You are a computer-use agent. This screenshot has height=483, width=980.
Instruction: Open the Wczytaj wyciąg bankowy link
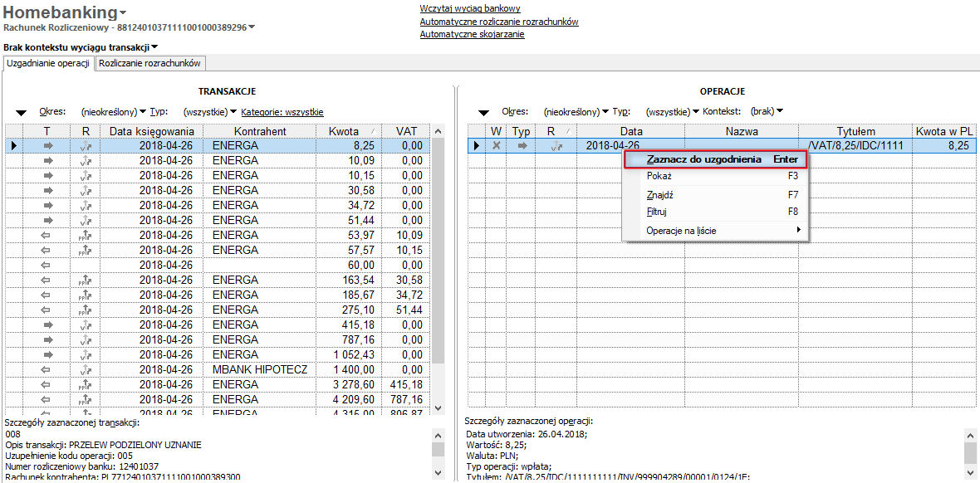[470, 8]
